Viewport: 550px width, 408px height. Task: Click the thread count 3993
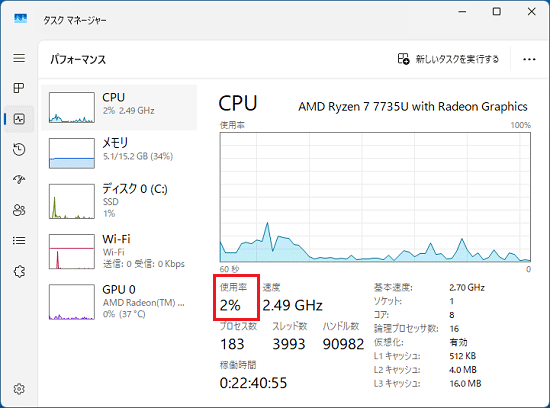(x=289, y=344)
